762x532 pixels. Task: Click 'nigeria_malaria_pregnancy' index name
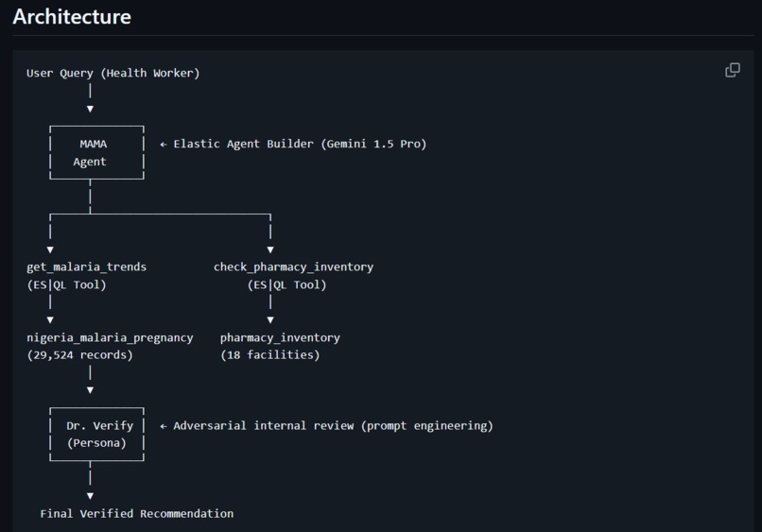110,337
